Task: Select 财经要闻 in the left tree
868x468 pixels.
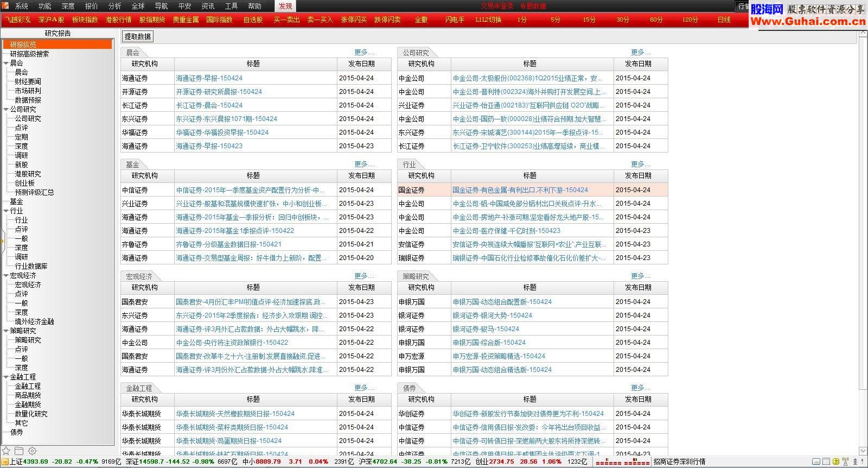Action: [28, 81]
